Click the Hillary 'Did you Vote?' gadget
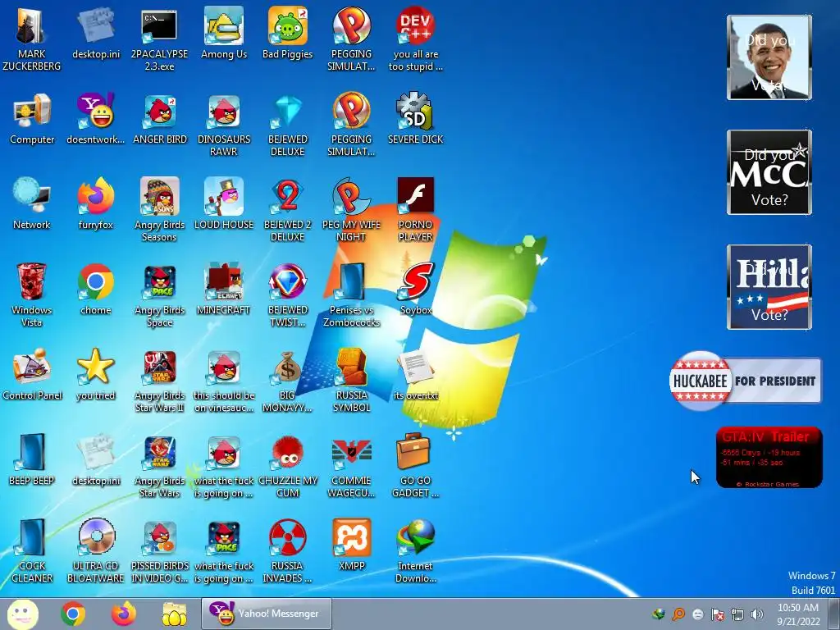 coord(769,287)
